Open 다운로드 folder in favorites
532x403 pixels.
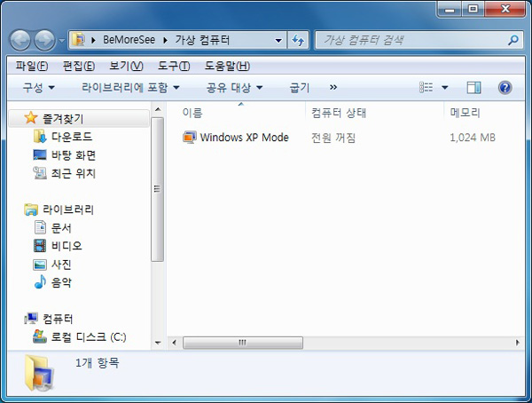click(x=72, y=137)
